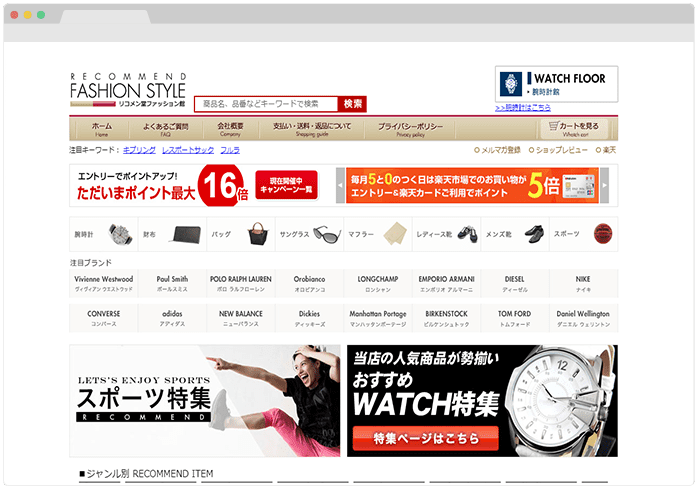The image size is (698, 490).
Task: Select the POLO RALPH LAUREN brand
Action: point(241,283)
